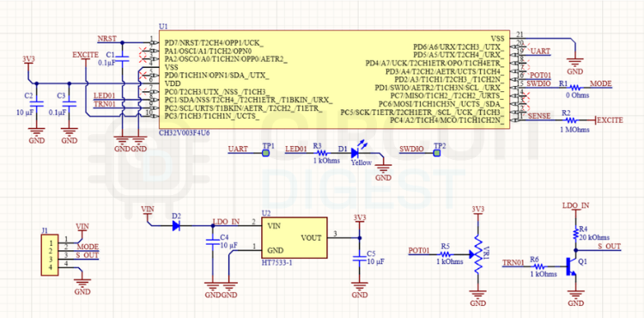Click the 'Yellow' LED label
The height and width of the screenshot is (318, 644).
pyautogui.click(x=361, y=162)
